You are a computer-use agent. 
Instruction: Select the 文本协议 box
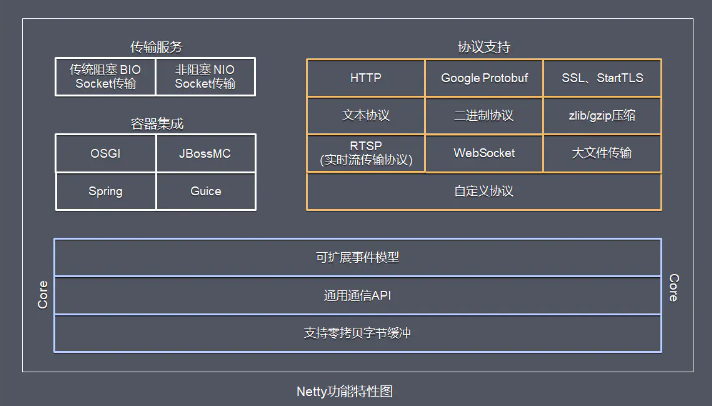(366, 115)
